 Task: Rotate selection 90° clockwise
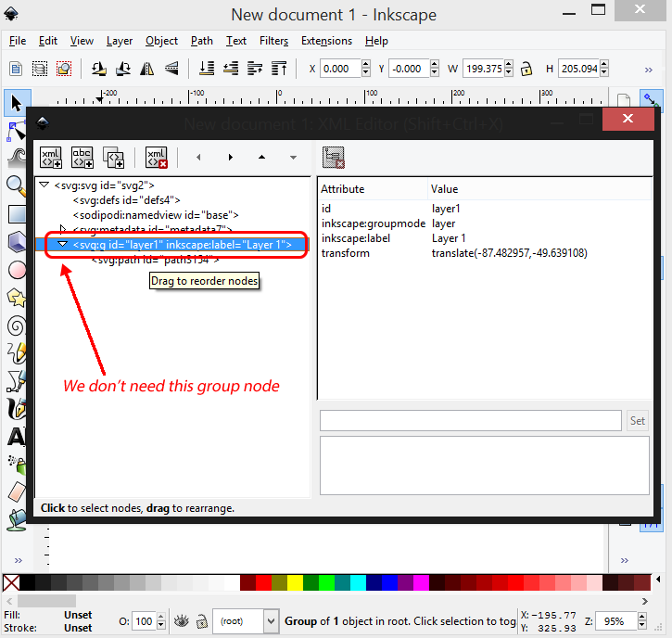tap(123, 69)
